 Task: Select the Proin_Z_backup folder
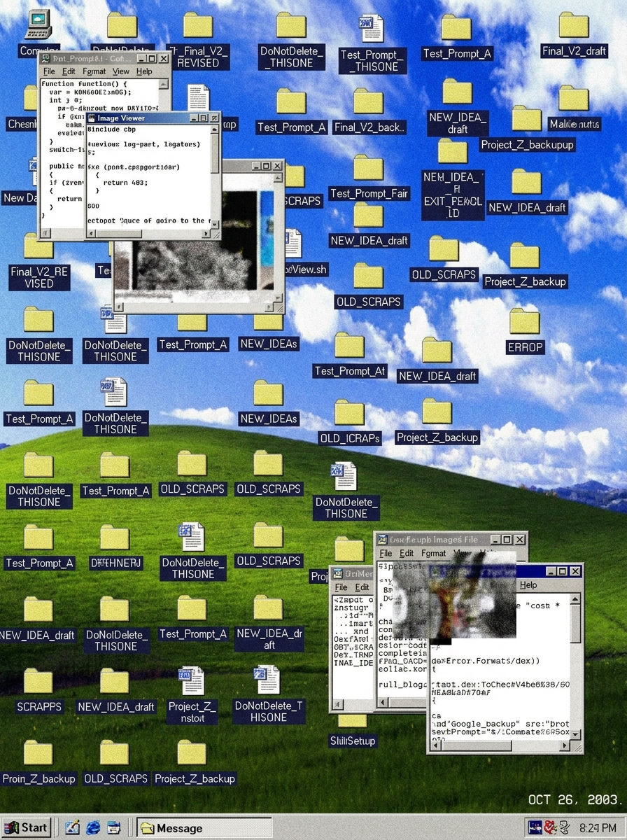point(38,753)
